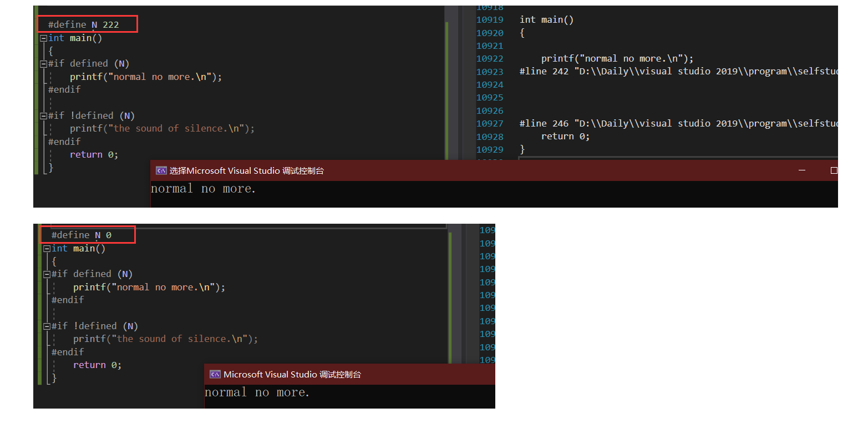Click line number 10929 in the gutter

[490, 149]
